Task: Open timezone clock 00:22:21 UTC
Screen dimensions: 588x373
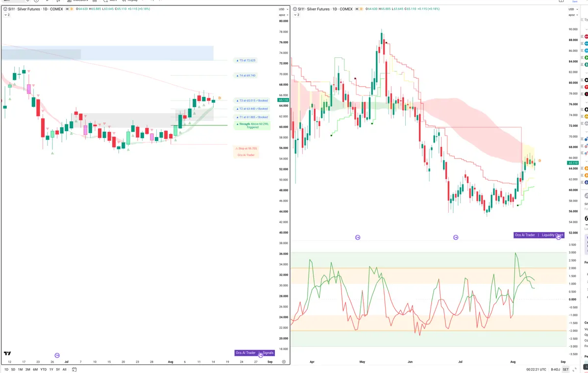Action: [x=536, y=370]
